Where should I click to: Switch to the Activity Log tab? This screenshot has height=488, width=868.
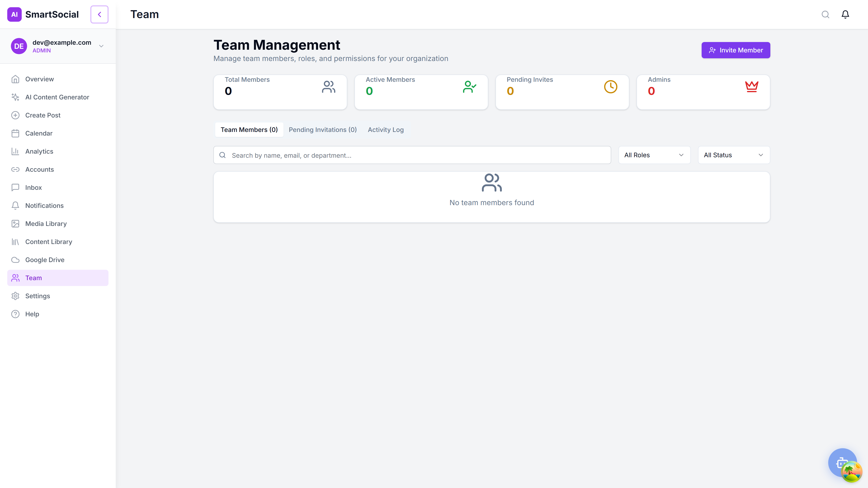pos(385,130)
